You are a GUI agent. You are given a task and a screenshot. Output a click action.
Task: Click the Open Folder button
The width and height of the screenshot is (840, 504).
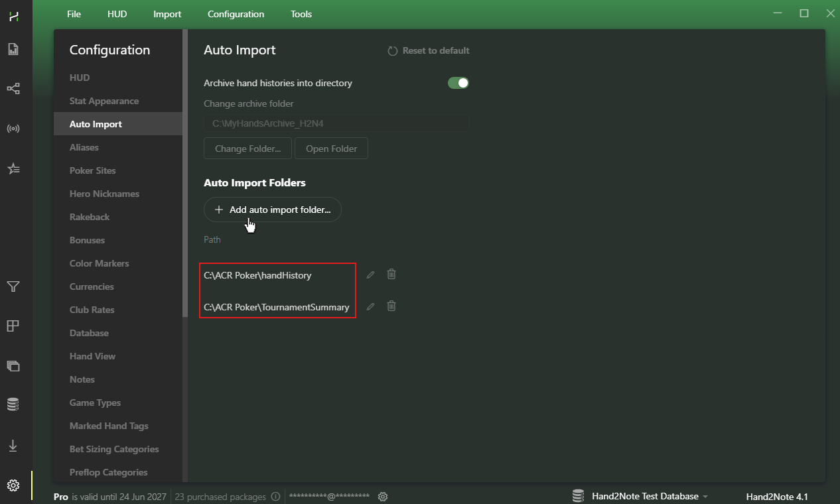(x=331, y=149)
